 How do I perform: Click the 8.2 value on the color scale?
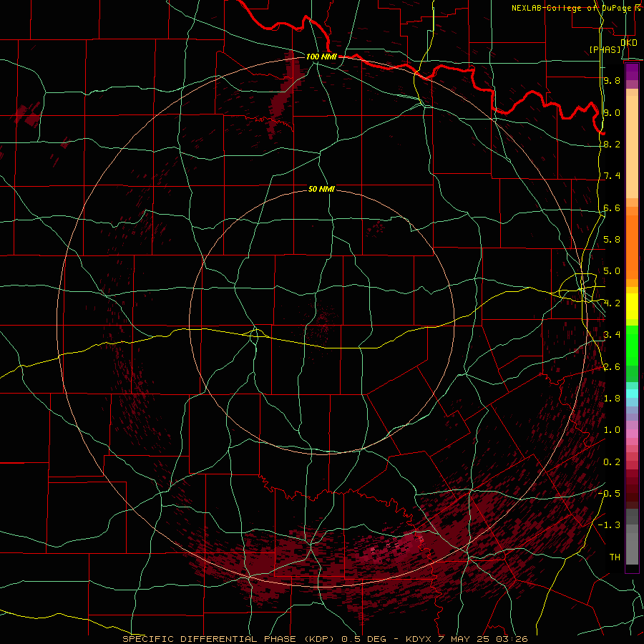click(612, 144)
